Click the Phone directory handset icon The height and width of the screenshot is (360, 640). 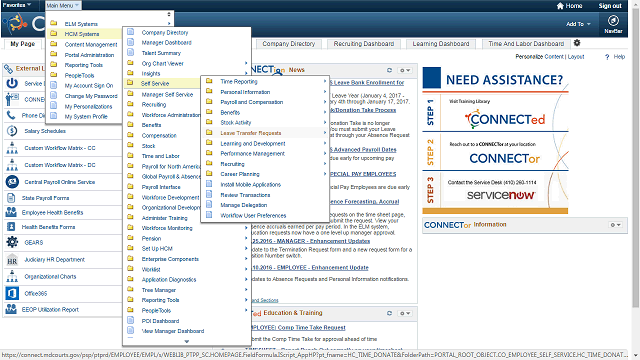[x=11, y=116]
